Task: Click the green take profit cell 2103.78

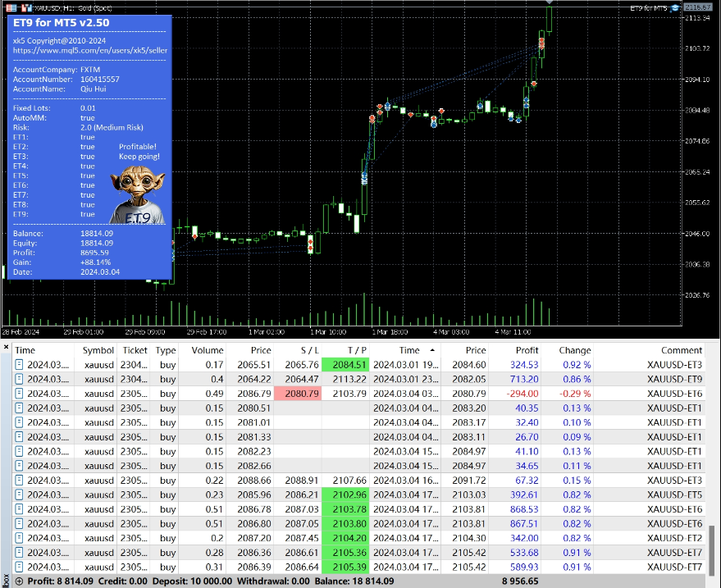Action: [x=345, y=509]
